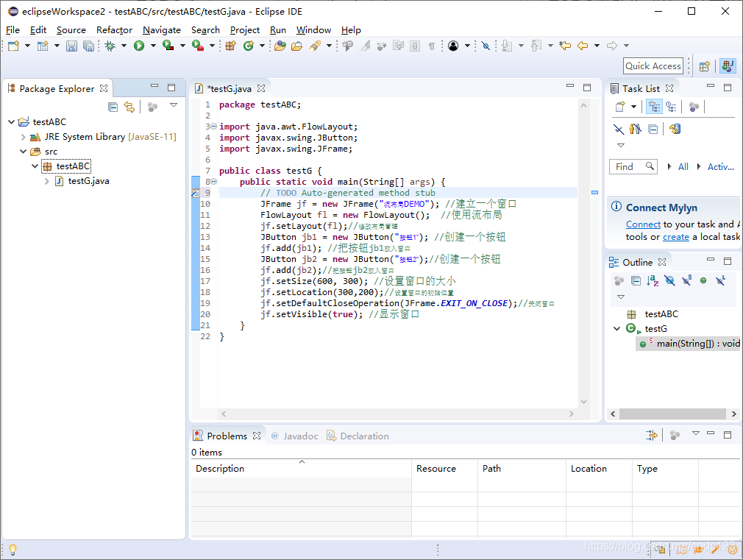Viewport: 743px width, 560px height.
Task: Click the Collapse All icon in Package Explorer
Action: 113,106
